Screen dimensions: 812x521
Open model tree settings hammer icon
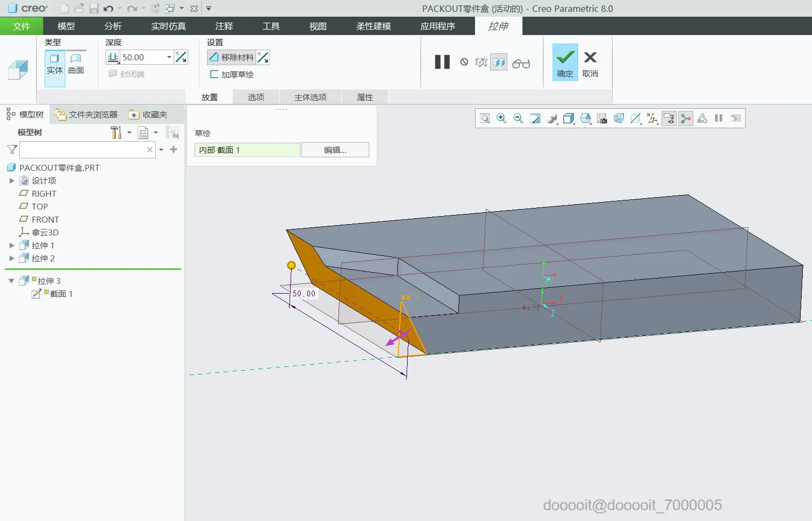click(116, 133)
